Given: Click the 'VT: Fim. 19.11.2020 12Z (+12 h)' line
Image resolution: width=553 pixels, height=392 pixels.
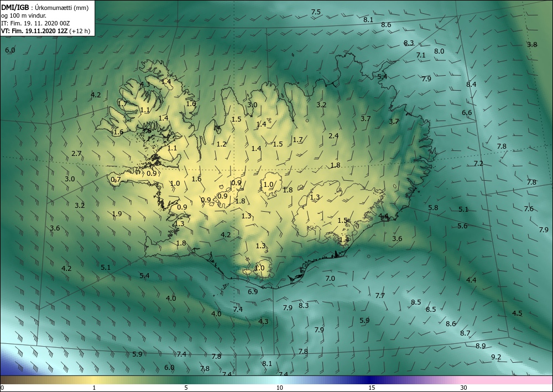Looking at the screenshot, I should (45, 31).
